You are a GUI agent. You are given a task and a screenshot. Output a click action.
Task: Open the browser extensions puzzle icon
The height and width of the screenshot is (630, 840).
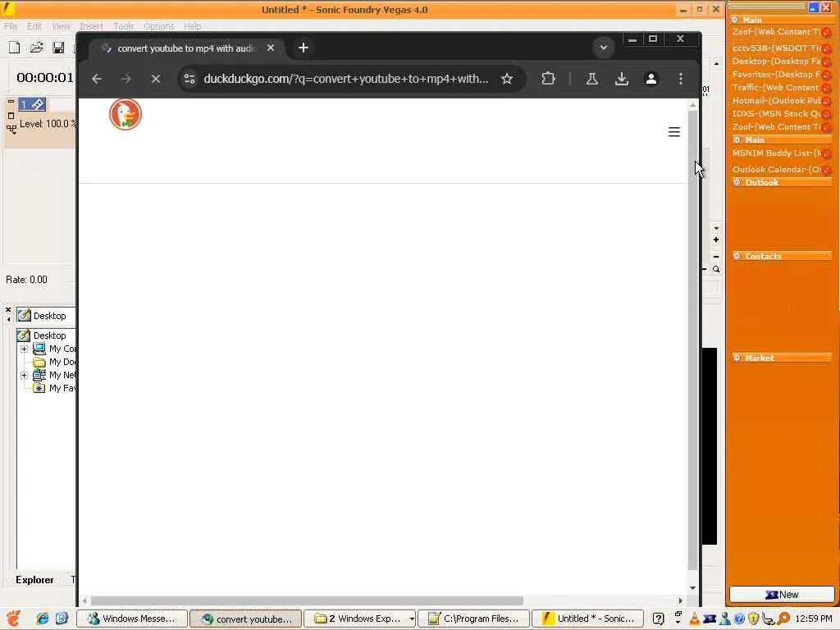[x=548, y=79]
